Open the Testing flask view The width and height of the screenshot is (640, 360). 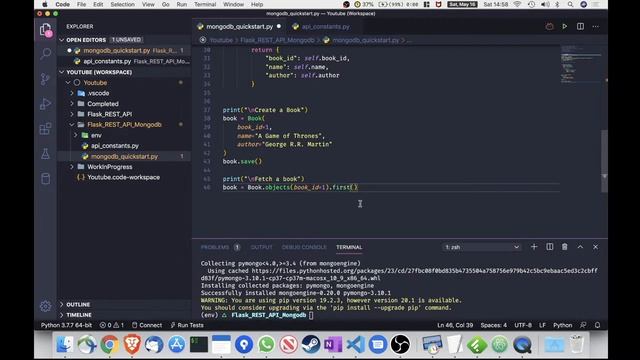click(45, 153)
